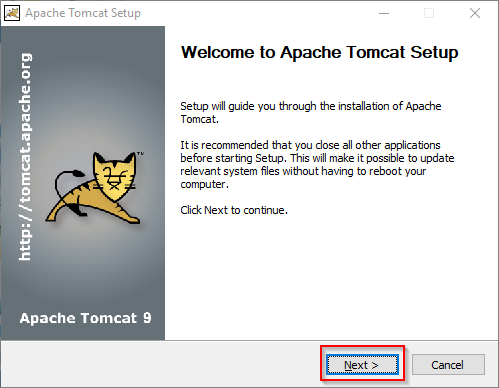This screenshot has height=388, width=499.
Task: Click the word 'reboot' in recommendation paragraph
Action: [385, 171]
